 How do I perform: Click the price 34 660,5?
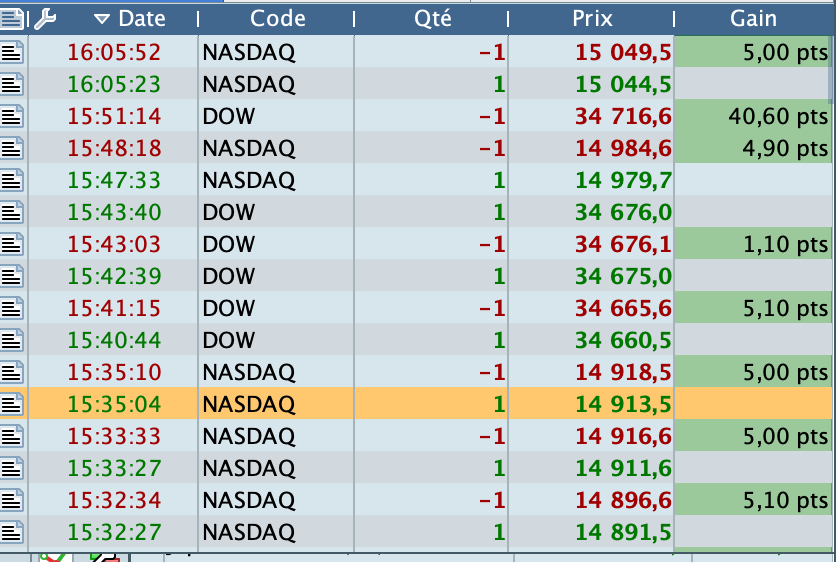(x=623, y=340)
